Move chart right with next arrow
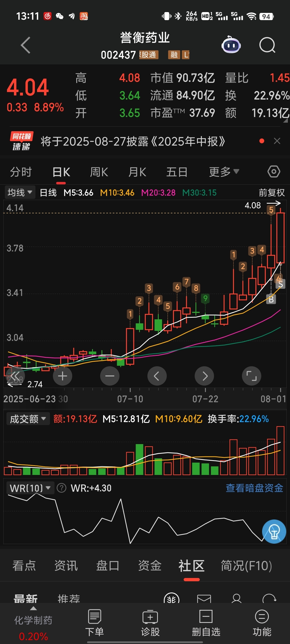The image size is (290, 644). [204, 376]
